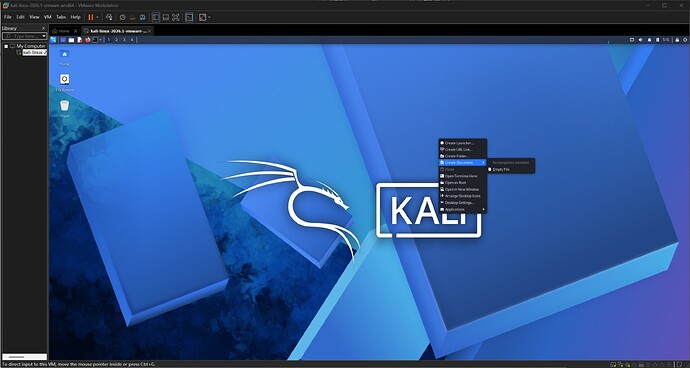Image resolution: width=690 pixels, height=368 pixels.
Task: Close the Library panel
Action: [x=44, y=28]
